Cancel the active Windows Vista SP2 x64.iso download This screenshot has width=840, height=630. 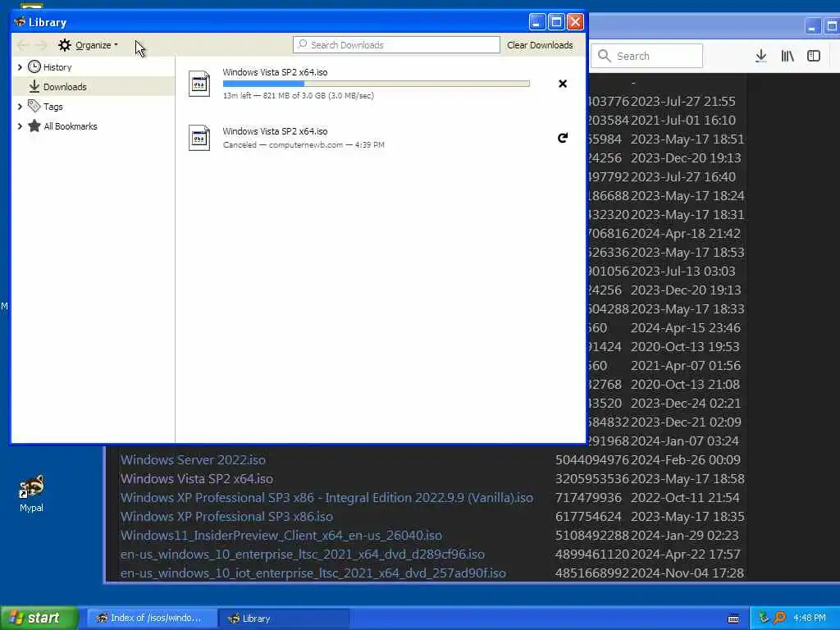pyautogui.click(x=563, y=84)
